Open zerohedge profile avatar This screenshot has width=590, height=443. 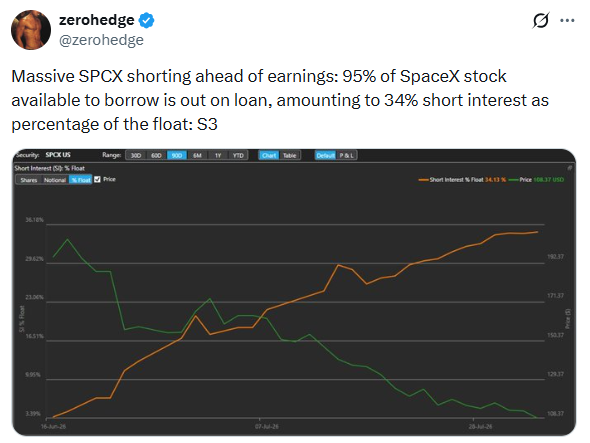pyautogui.click(x=31, y=30)
